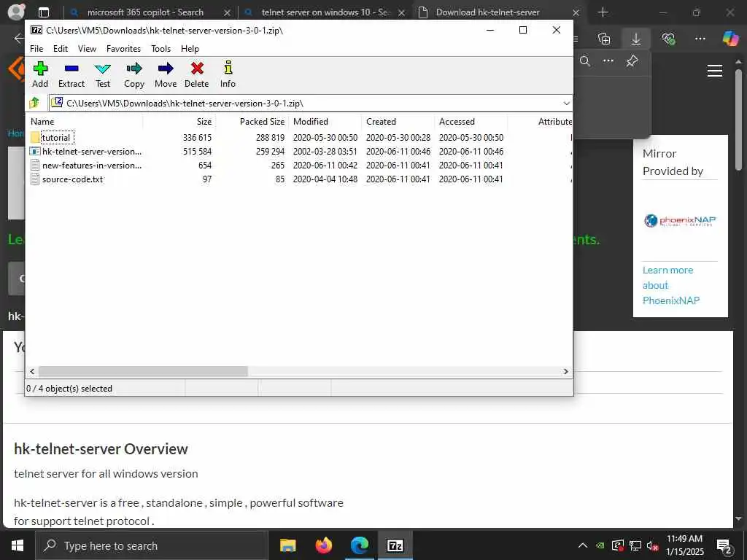
Task: Close the telnet server on windows 10 tab
Action: click(x=402, y=13)
